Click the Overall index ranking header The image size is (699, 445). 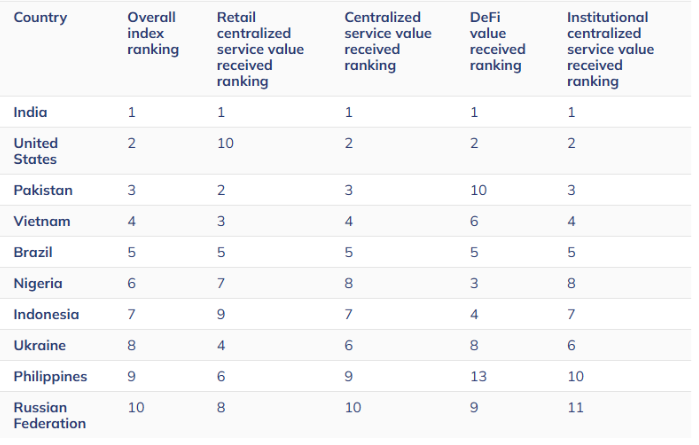coord(153,34)
